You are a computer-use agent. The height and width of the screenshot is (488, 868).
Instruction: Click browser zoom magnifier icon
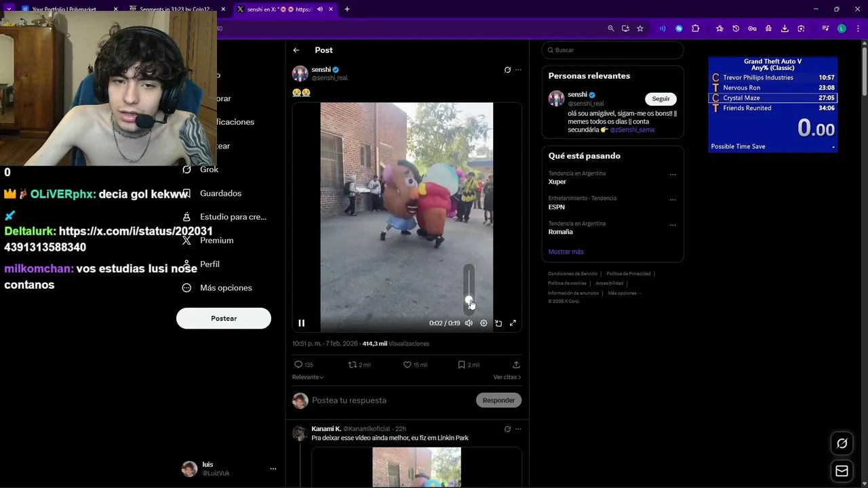[x=611, y=28]
